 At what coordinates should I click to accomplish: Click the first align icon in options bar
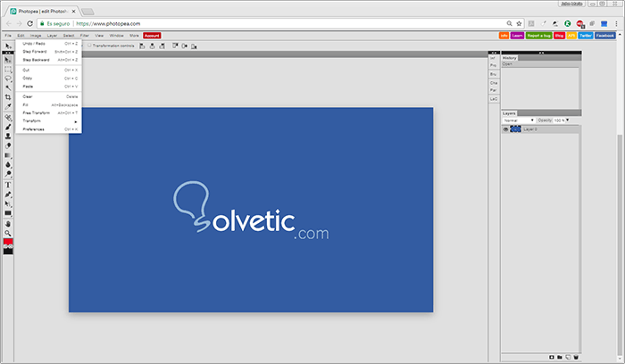point(142,46)
